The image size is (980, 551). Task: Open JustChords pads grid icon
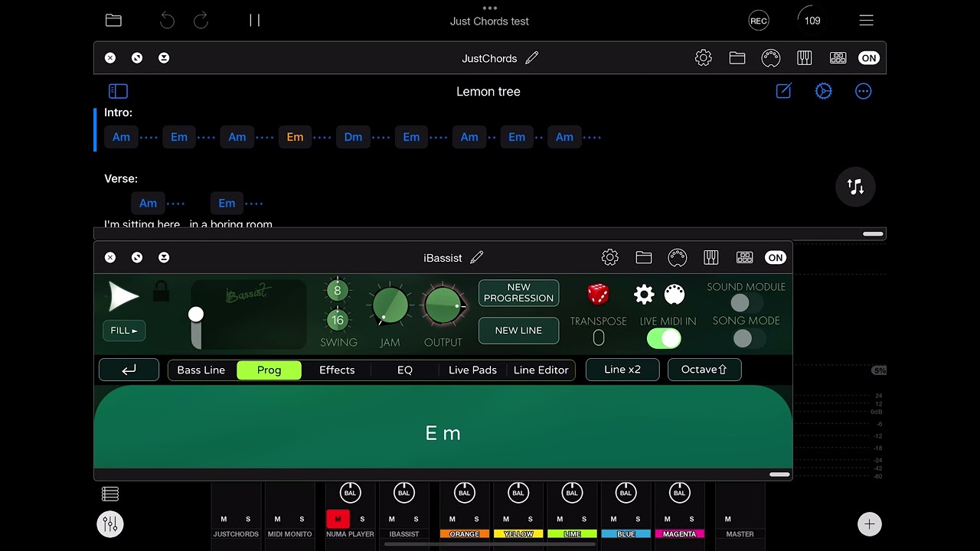click(x=838, y=58)
